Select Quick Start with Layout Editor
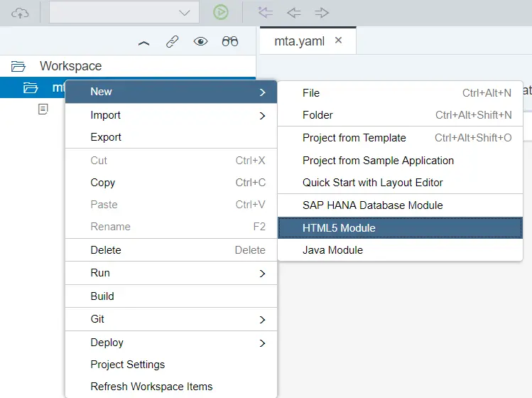This screenshot has height=398, width=532. tap(400, 183)
